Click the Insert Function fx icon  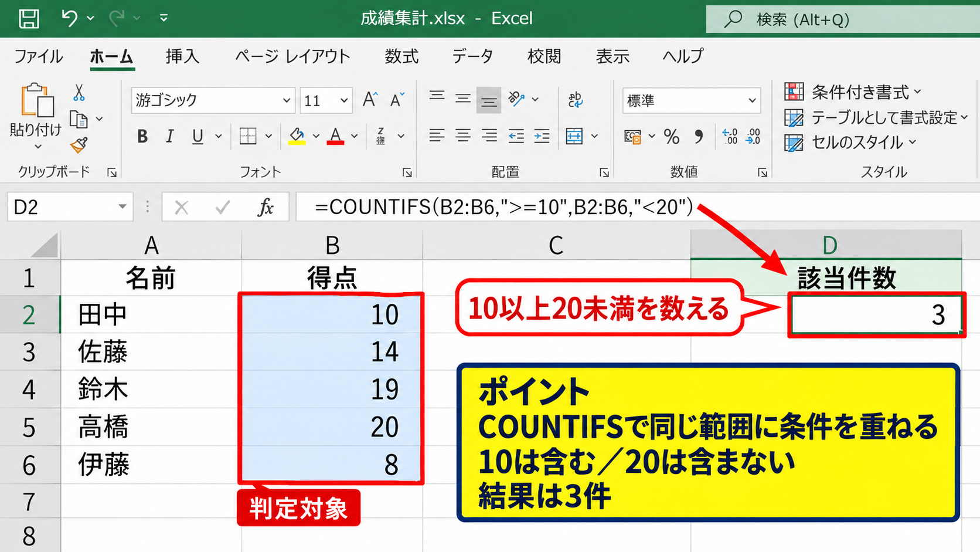coord(266,206)
